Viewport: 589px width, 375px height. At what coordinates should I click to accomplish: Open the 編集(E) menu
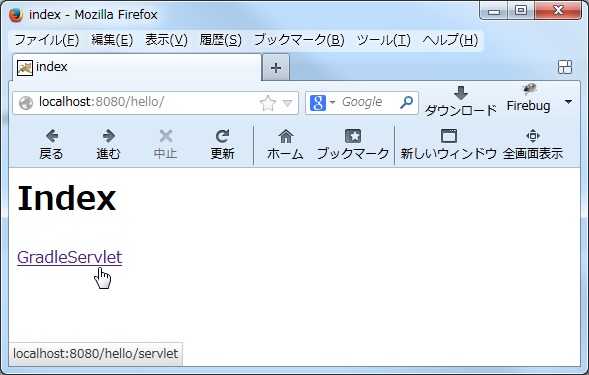point(112,40)
